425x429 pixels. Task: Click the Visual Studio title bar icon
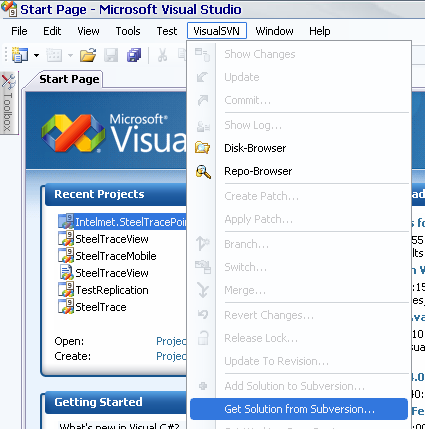[x=9, y=9]
